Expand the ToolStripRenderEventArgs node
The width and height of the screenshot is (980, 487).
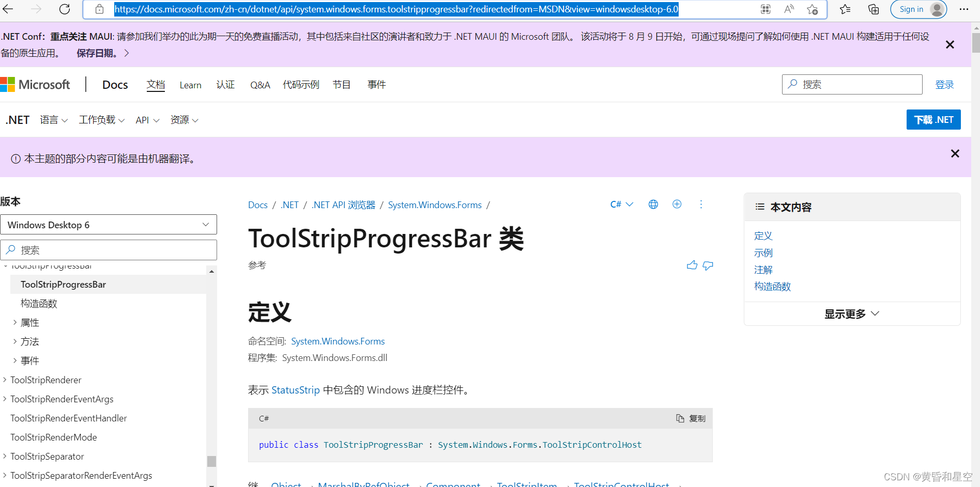coord(4,399)
